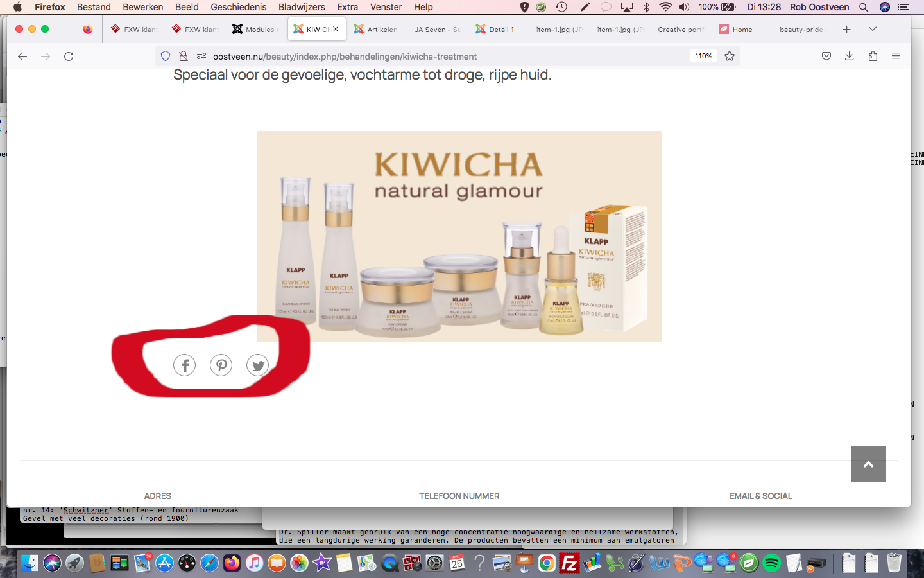Open Finder from the Dock
This screenshot has height=578, width=924.
(30, 563)
